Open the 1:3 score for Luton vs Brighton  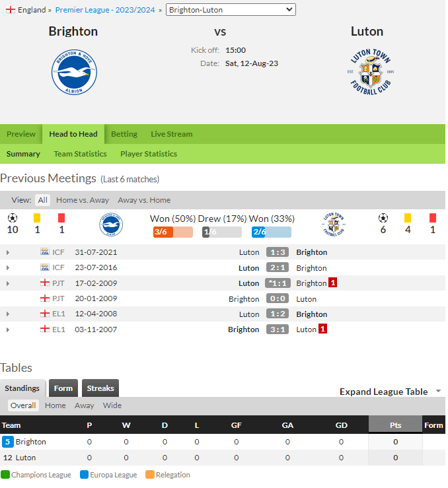coord(278,252)
